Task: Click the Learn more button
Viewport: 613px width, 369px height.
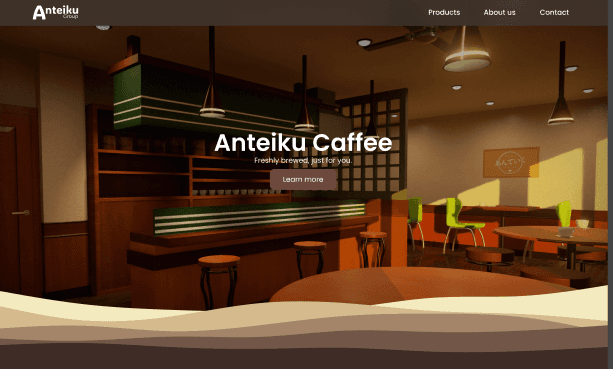Action: [x=303, y=179]
